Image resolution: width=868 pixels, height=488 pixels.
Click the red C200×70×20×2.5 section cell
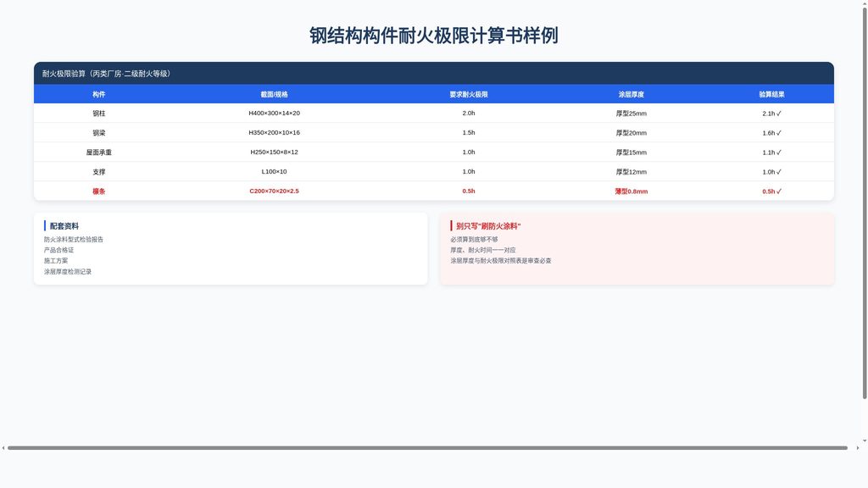pos(274,191)
